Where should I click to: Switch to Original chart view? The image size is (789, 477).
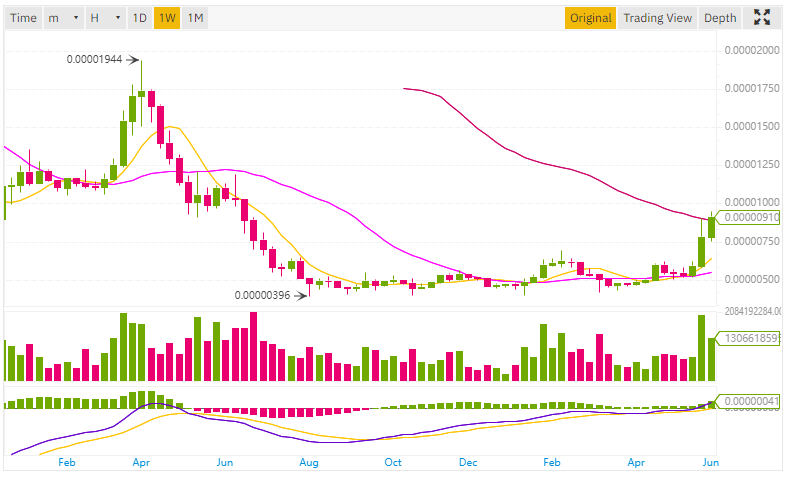(590, 18)
